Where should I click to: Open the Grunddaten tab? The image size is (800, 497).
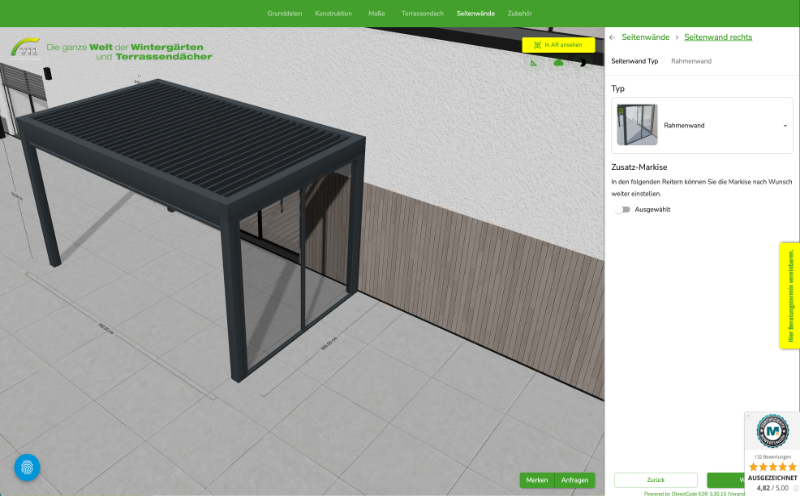[285, 14]
